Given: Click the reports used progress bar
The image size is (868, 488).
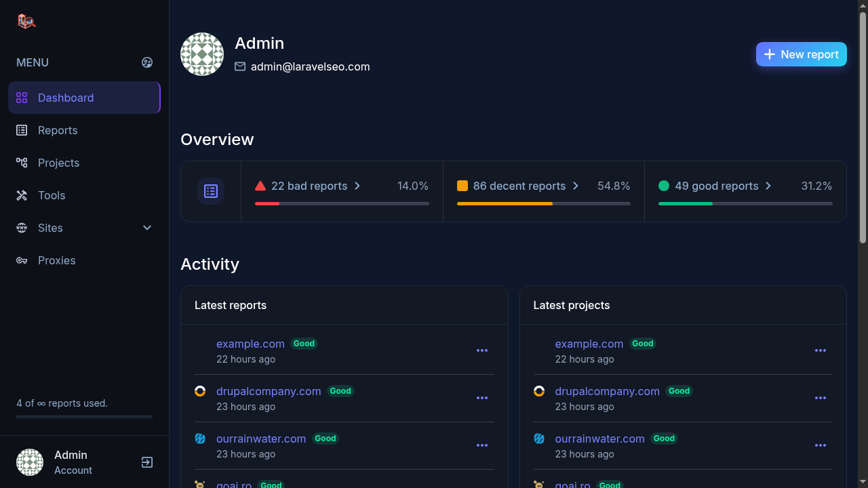Looking at the screenshot, I should (84, 417).
